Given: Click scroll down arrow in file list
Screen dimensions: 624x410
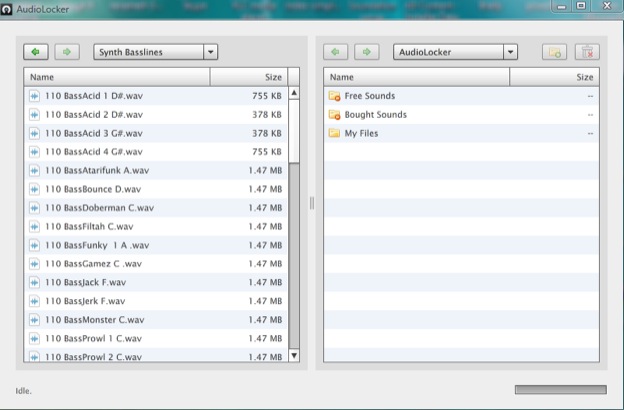Looking at the screenshot, I should click(294, 355).
